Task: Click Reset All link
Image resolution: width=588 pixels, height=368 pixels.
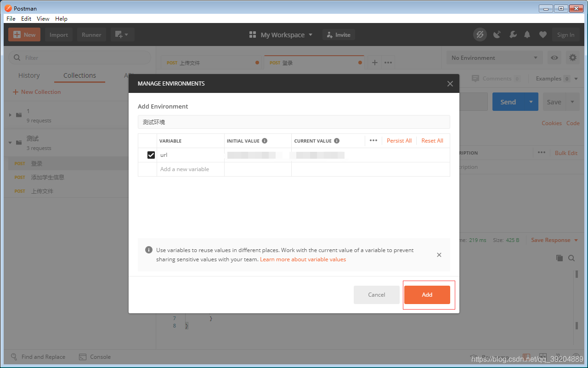Action: point(432,141)
